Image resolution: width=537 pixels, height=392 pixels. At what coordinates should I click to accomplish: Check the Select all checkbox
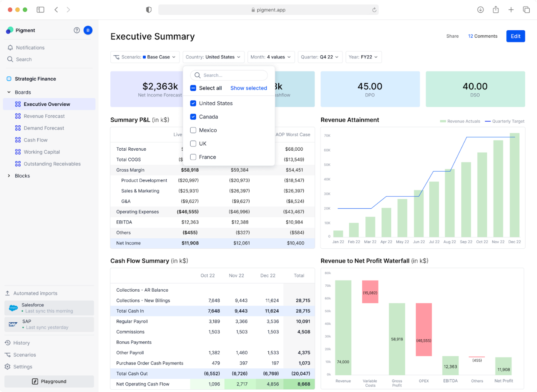193,88
